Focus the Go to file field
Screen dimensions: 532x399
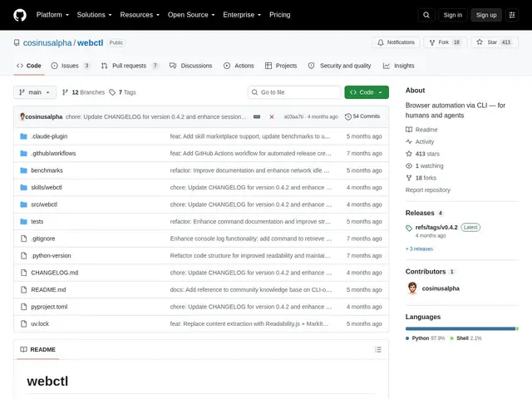(294, 92)
